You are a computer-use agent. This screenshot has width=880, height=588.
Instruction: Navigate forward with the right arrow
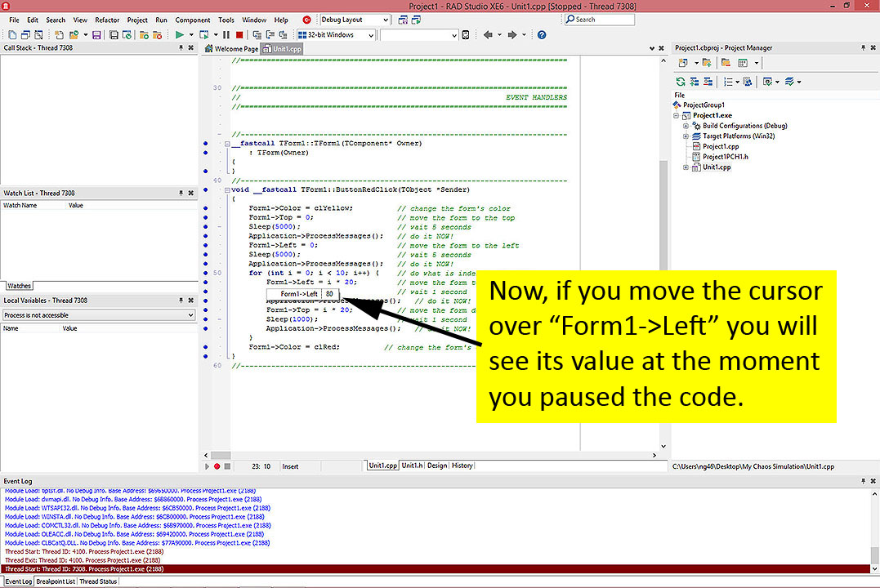[x=511, y=35]
